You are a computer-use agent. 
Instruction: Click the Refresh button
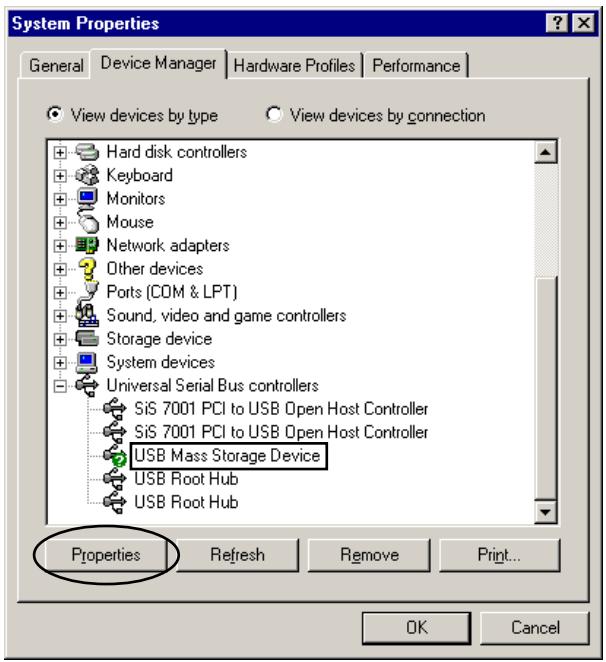pos(237,555)
